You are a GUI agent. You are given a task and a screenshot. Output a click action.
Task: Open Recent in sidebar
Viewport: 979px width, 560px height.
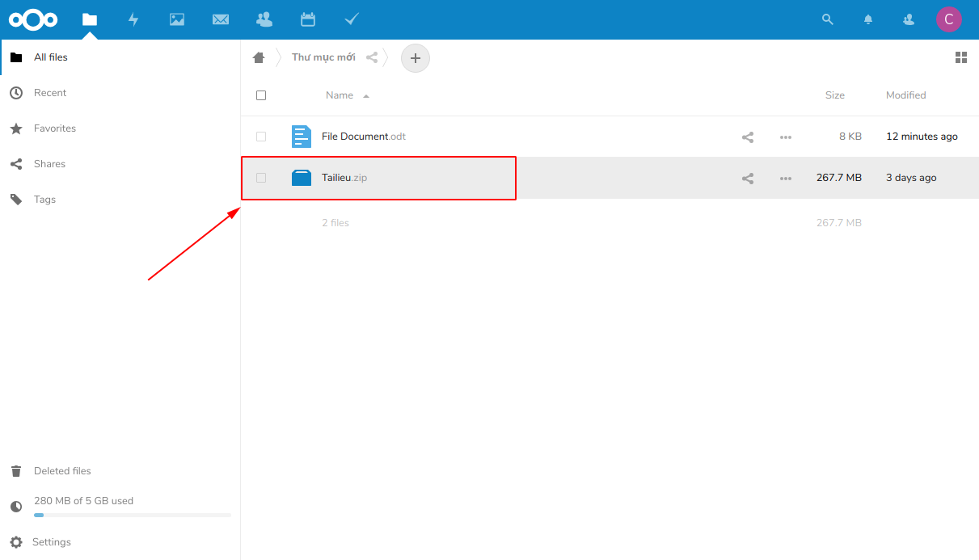pyautogui.click(x=120, y=93)
